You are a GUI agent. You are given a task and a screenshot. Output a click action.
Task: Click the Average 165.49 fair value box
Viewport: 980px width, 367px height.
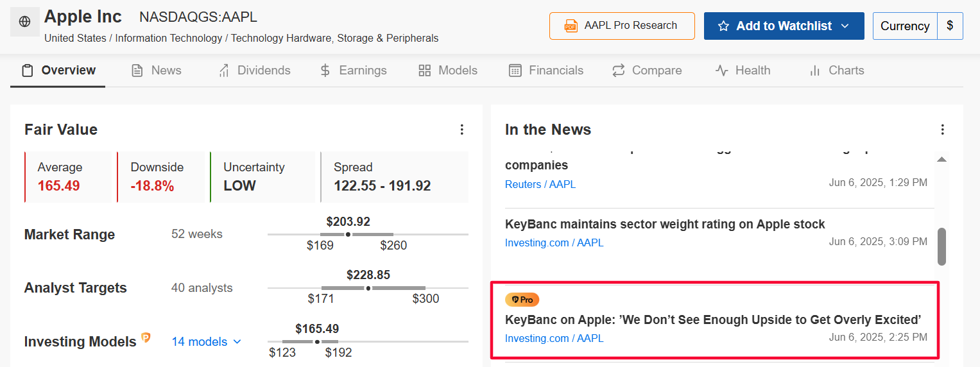click(69, 177)
